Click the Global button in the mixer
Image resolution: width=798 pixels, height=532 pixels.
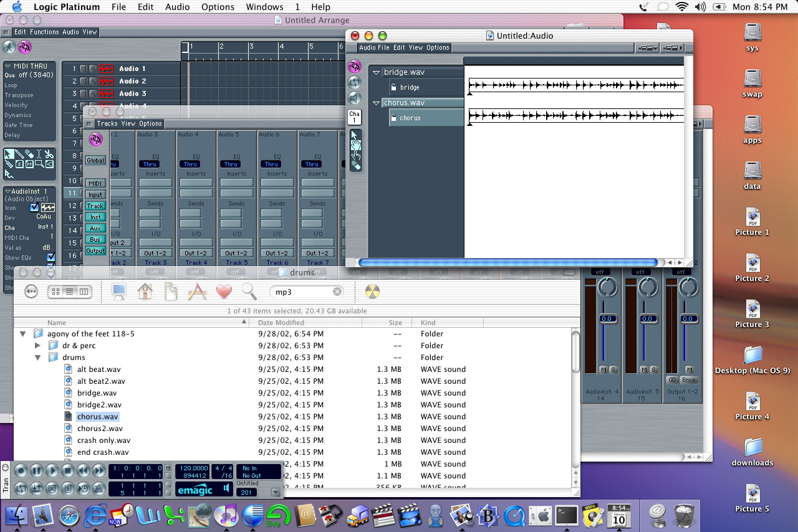coord(95,160)
